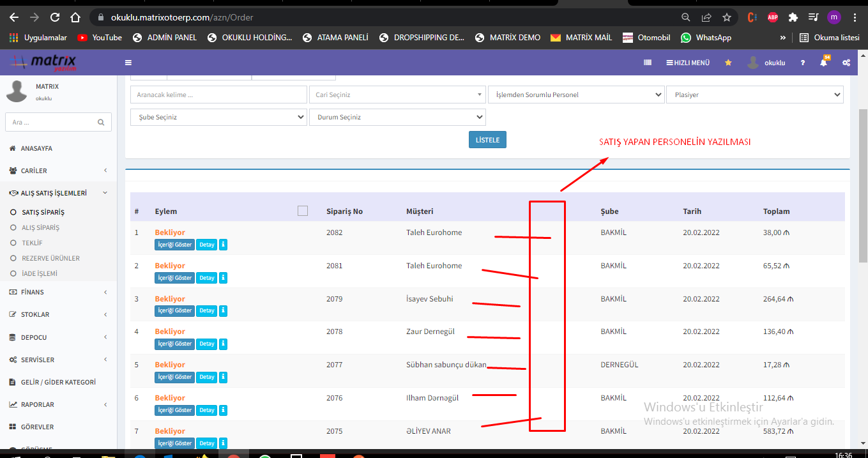Open the Plasiyer dropdown

754,95
